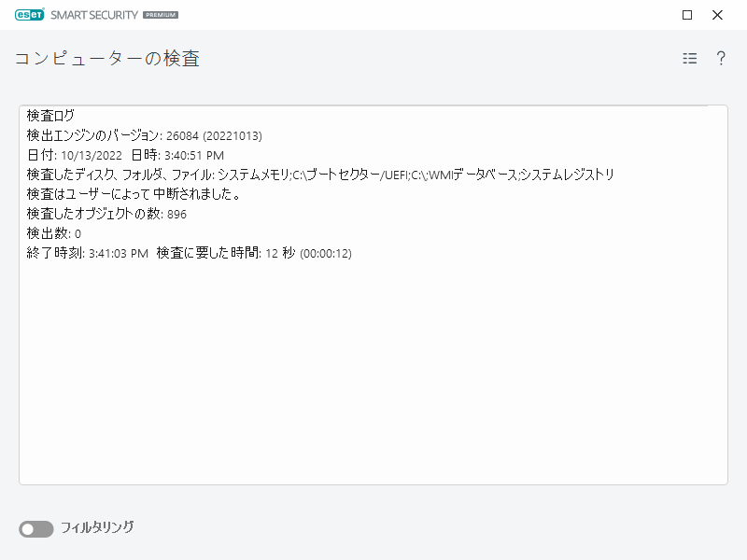Toggle filtering off after enabling it

(35, 528)
